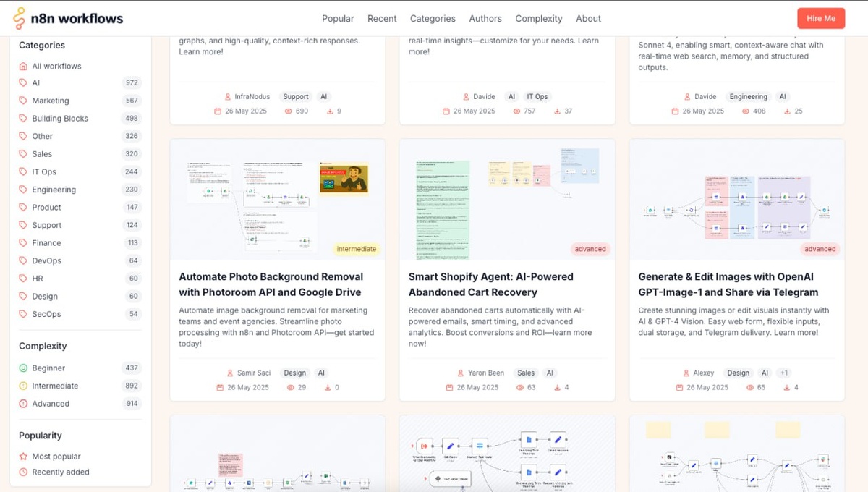This screenshot has width=868, height=492.
Task: Click the InfraNodus author name
Action: pyautogui.click(x=253, y=97)
